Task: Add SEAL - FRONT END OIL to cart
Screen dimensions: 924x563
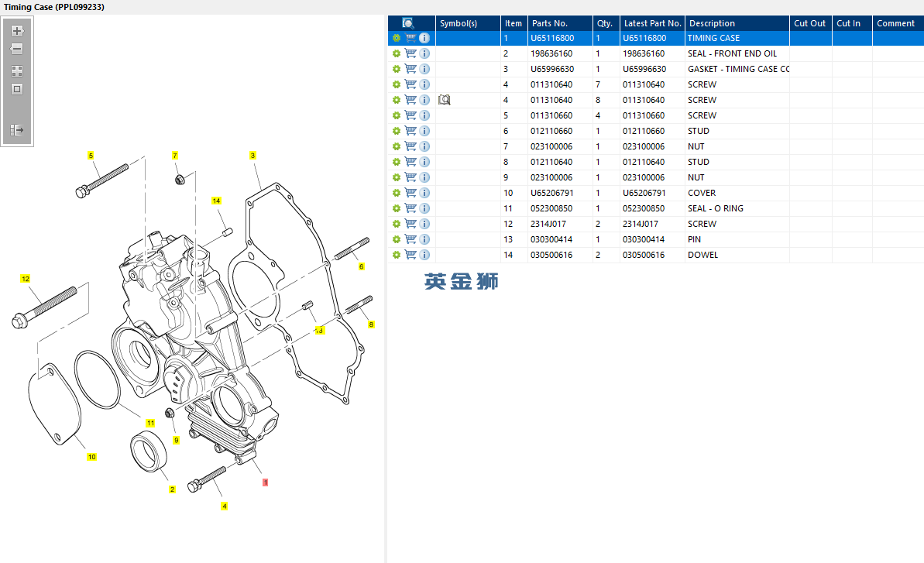Action: point(410,53)
